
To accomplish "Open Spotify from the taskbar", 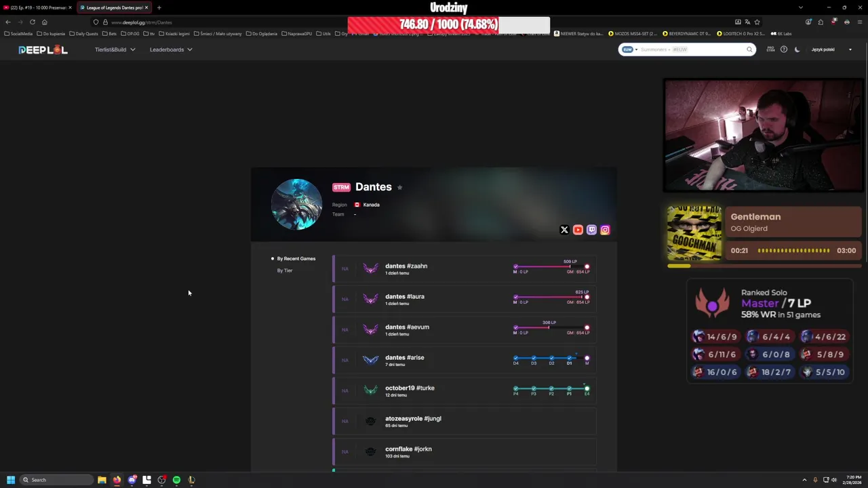I will pos(176,480).
